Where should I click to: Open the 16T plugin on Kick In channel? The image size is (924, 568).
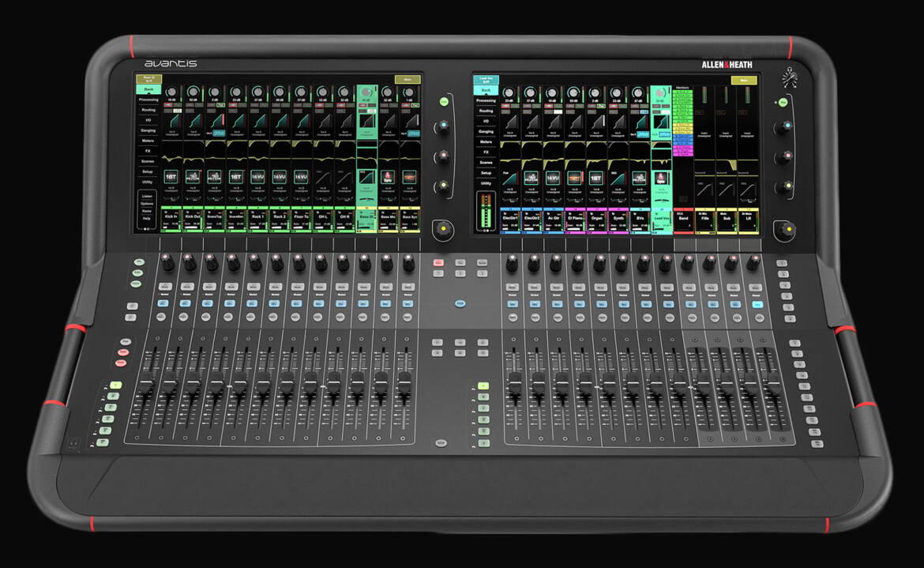point(171,177)
